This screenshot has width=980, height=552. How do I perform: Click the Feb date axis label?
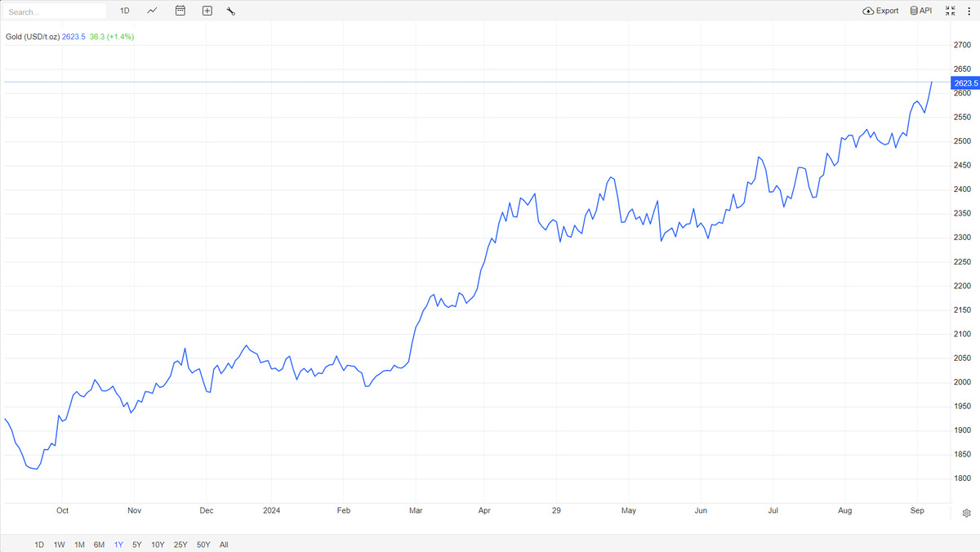click(x=344, y=510)
